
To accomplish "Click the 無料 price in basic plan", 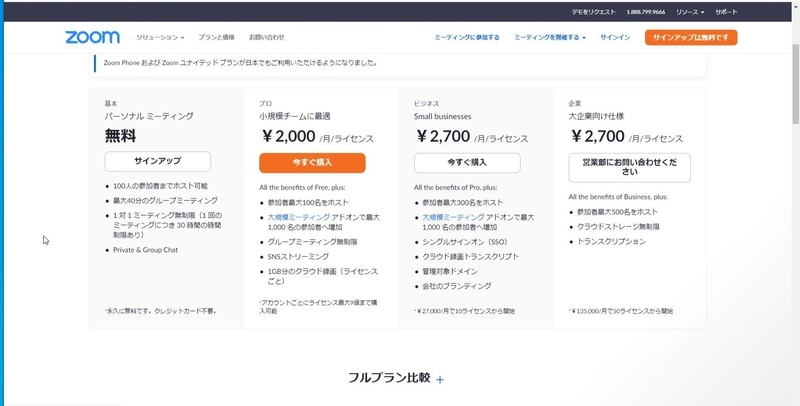I will coord(120,136).
